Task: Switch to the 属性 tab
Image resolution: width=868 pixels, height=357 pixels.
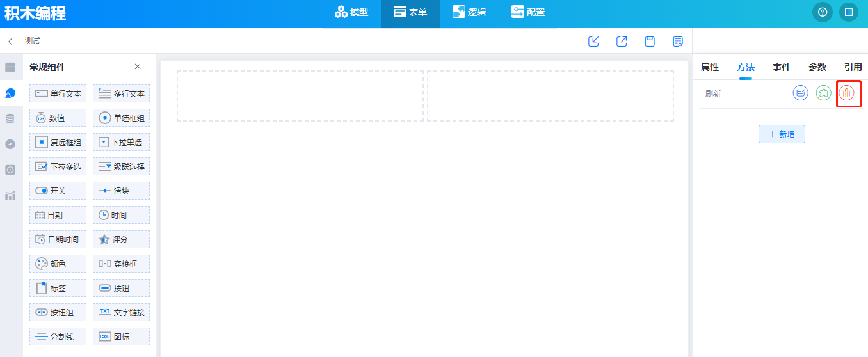Action: 709,67
